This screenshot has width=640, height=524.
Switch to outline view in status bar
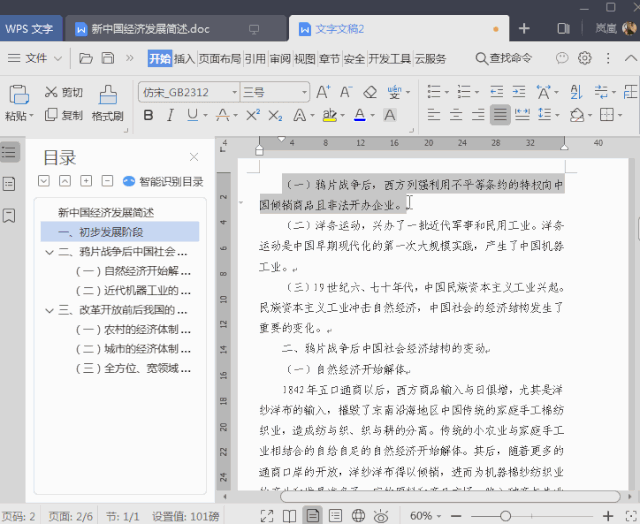click(x=336, y=516)
